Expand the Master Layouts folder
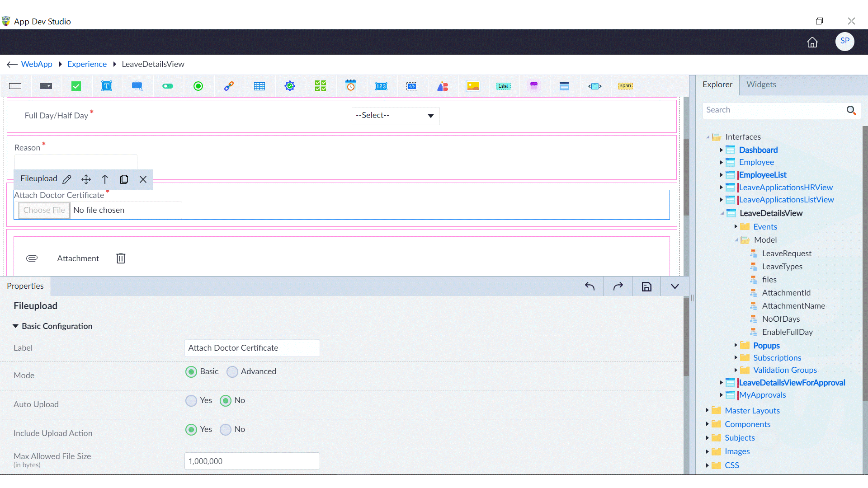The width and height of the screenshot is (868, 488). 707,410
